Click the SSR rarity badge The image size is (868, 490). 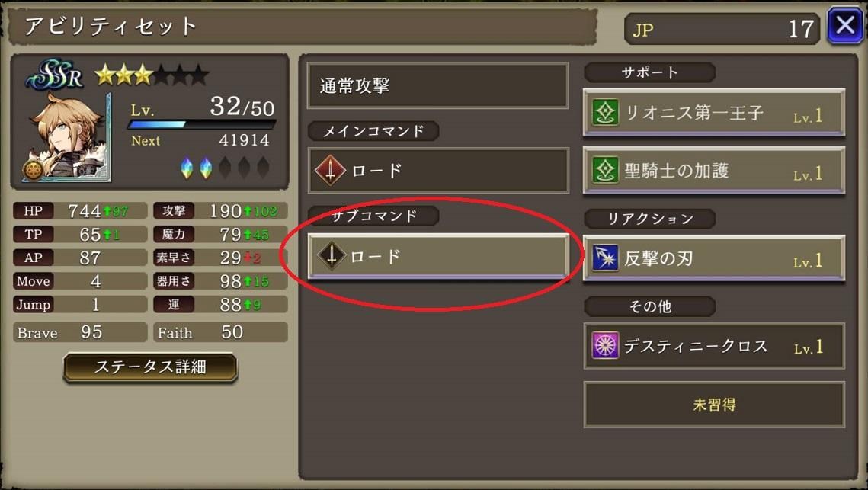point(56,75)
